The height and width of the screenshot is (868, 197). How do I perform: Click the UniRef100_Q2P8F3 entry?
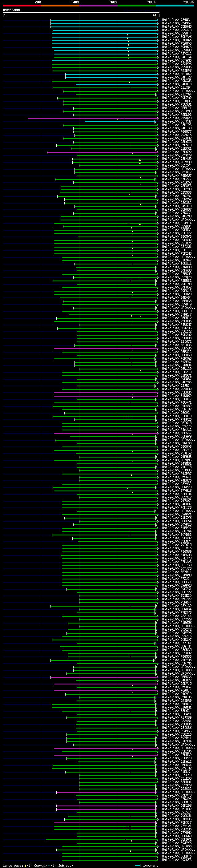pyautogui.click(x=176, y=186)
